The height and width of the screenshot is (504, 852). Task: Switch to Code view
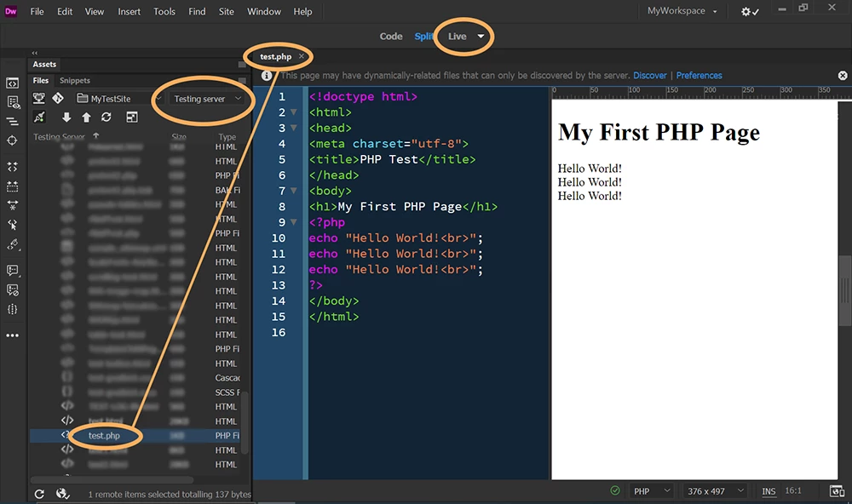(x=391, y=37)
